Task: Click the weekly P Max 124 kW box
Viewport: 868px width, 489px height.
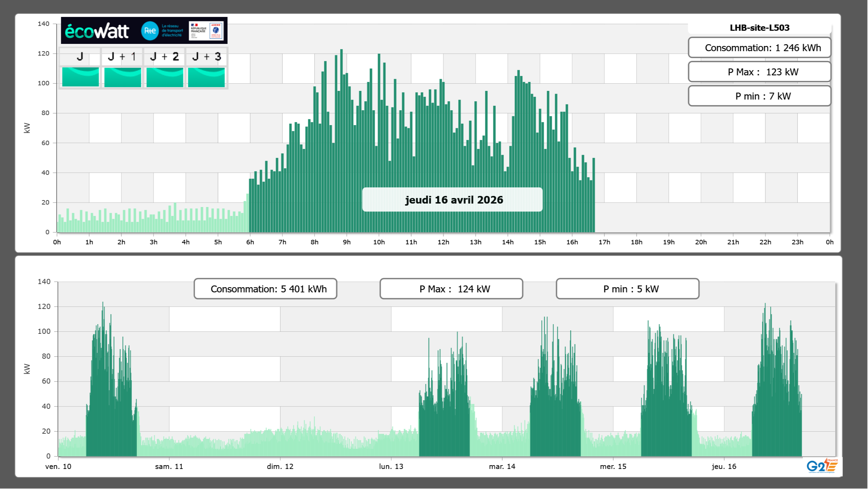Action: [451, 289]
